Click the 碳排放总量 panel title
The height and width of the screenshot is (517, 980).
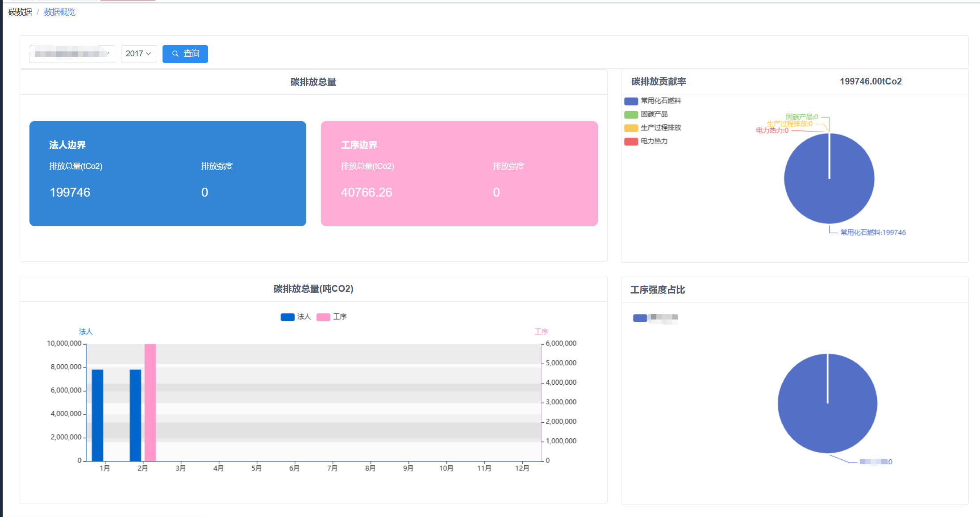(313, 82)
